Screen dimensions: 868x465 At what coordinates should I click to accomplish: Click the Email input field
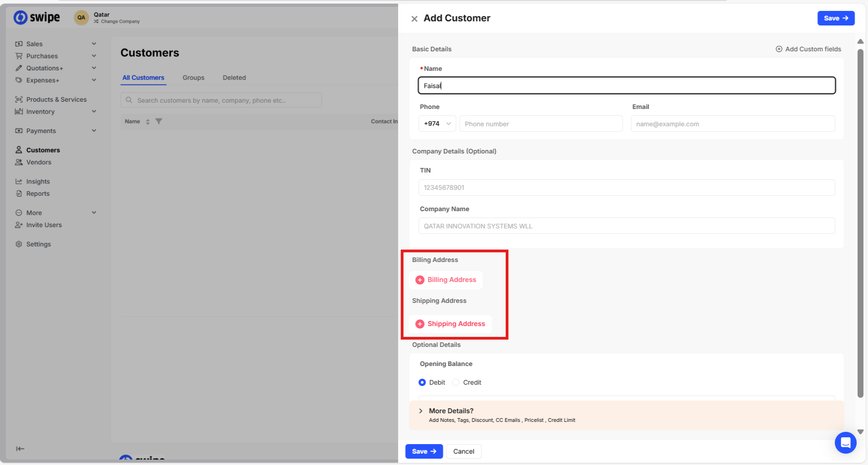tap(732, 124)
